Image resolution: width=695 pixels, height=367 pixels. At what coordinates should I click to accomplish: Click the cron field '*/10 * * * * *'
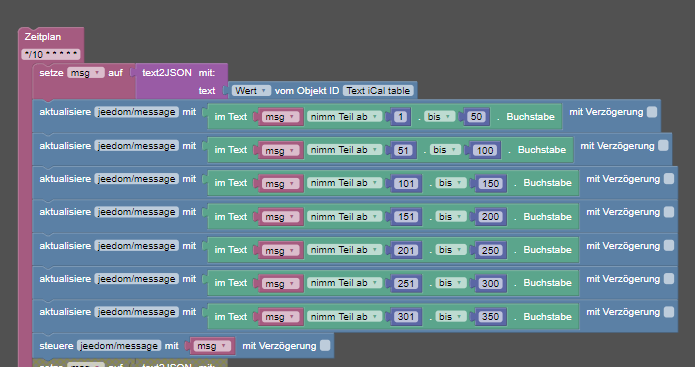51,55
